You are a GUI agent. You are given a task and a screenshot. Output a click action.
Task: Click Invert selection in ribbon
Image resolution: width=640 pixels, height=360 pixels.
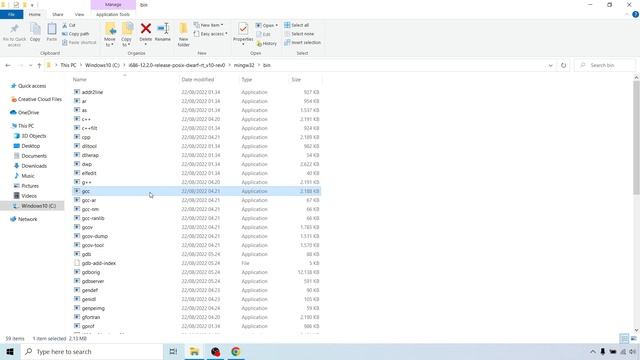point(302,42)
